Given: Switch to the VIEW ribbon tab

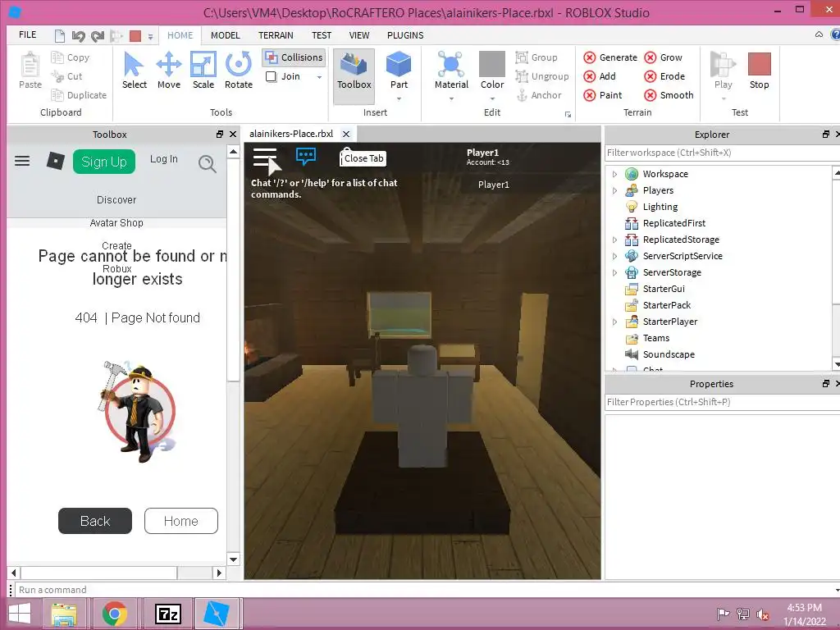Looking at the screenshot, I should point(359,35).
